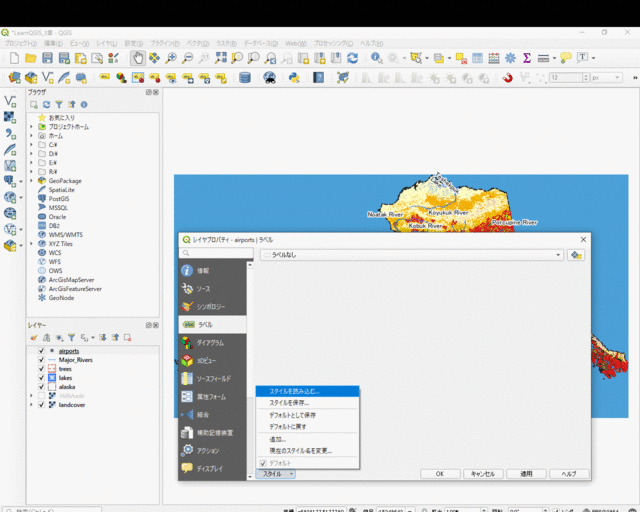The height and width of the screenshot is (512, 640).
Task: Open the Processing menu in menu bar
Action: click(x=333, y=43)
